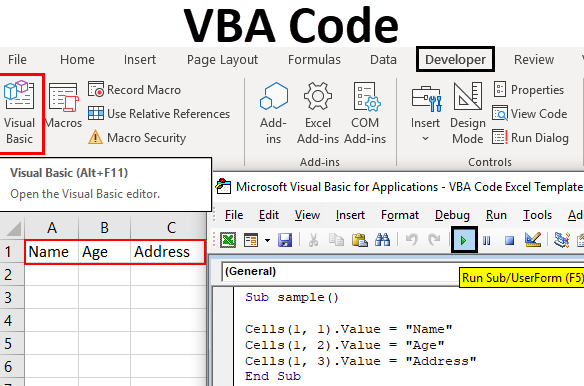Screen dimensions: 584x386
Task: Toggle Use Relative References
Action: click(159, 114)
